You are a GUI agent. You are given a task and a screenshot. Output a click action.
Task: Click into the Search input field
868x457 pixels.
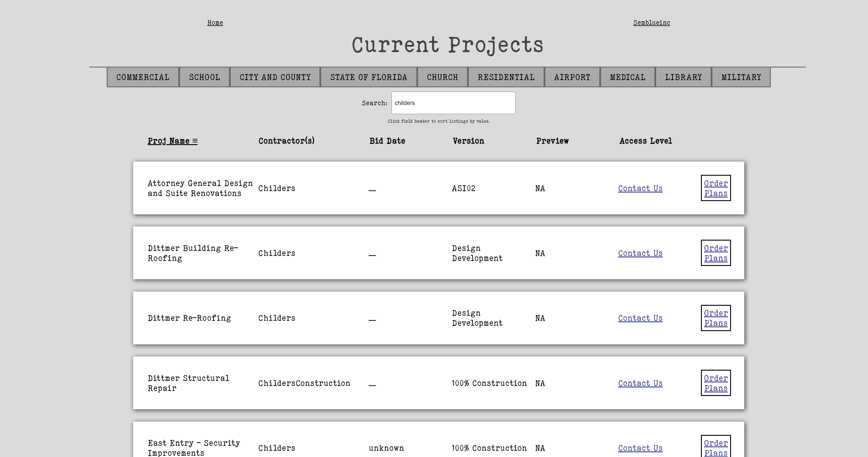pyautogui.click(x=453, y=103)
